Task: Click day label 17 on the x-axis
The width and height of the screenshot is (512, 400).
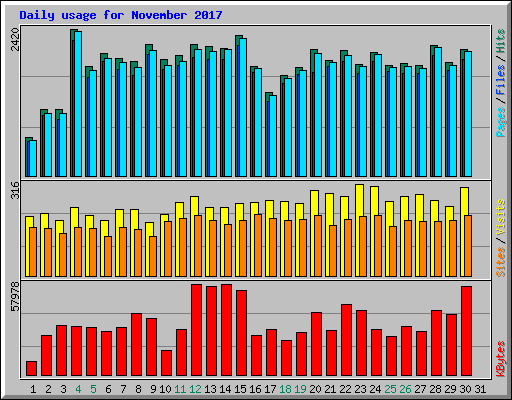Action: pyautogui.click(x=270, y=389)
